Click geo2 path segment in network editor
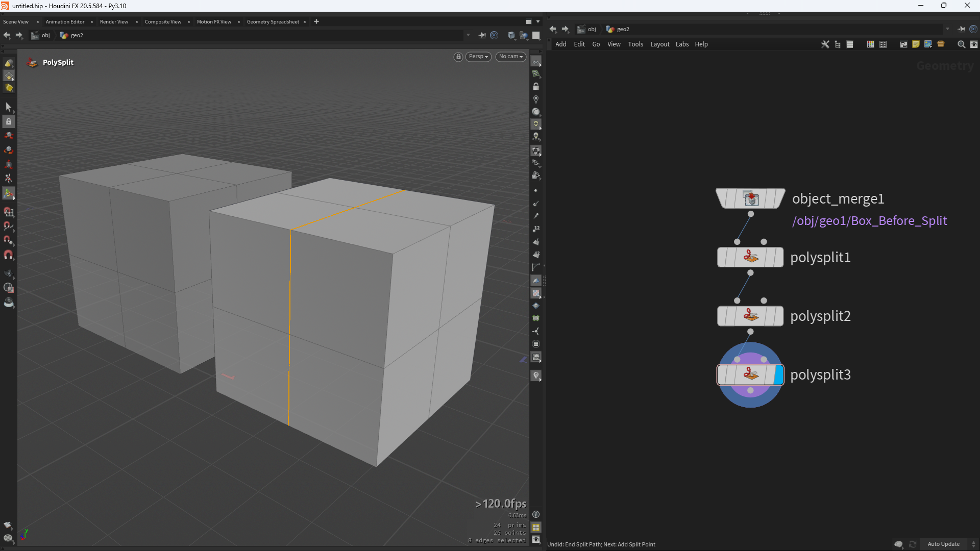This screenshot has width=980, height=551. 618,29
